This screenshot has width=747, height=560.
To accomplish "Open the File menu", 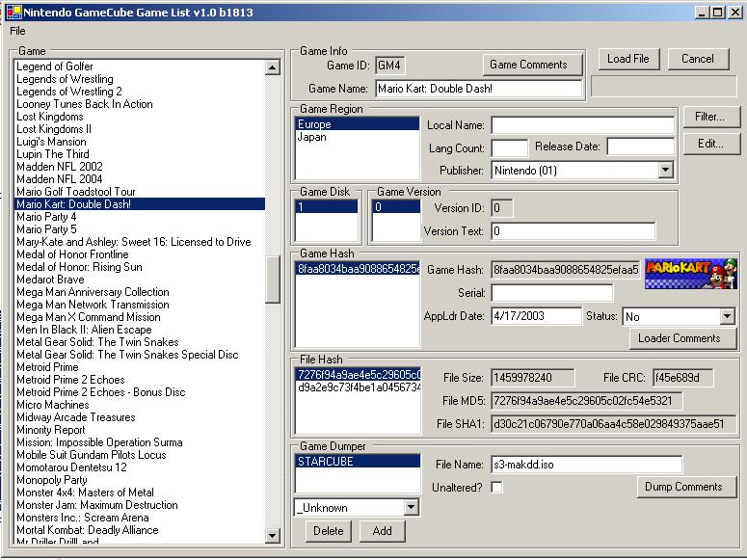I will 17,31.
